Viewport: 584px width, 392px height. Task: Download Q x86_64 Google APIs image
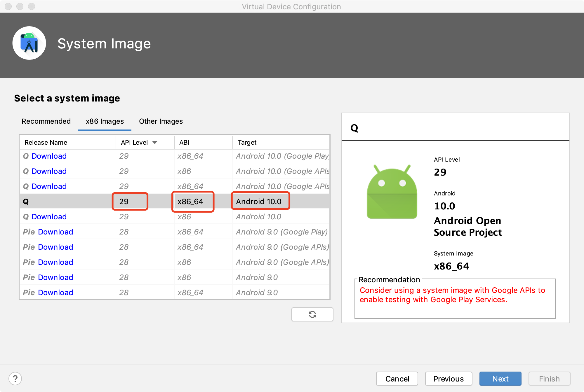49,186
